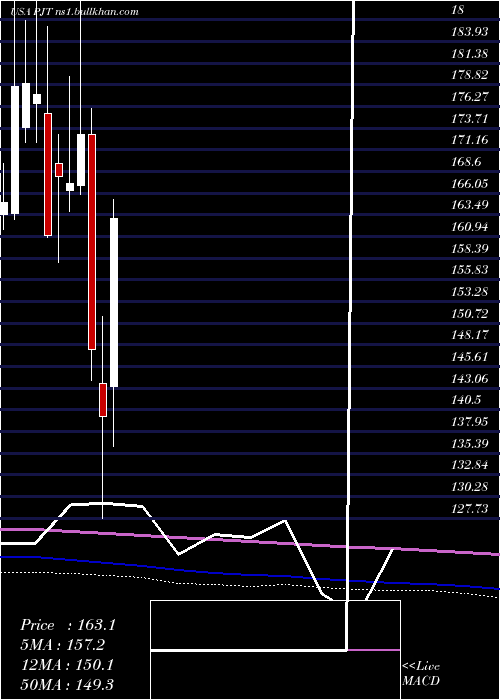Click the 158.39 price axis label
Image resolution: width=500 pixels, height=700 pixels.
(x=469, y=249)
